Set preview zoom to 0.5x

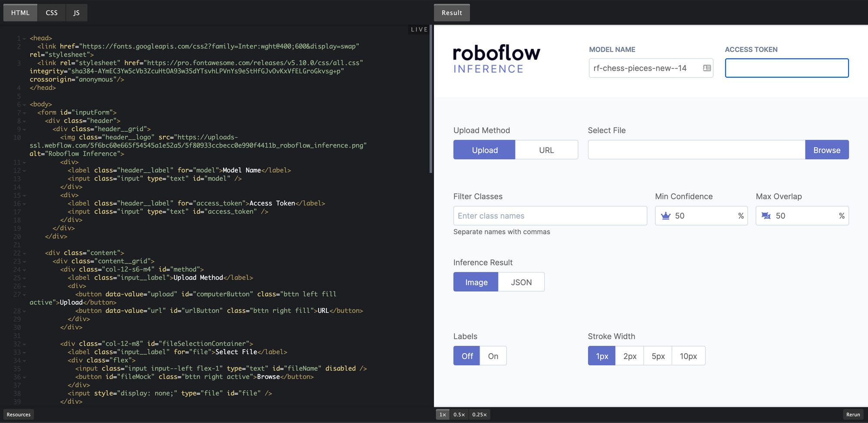tap(459, 414)
